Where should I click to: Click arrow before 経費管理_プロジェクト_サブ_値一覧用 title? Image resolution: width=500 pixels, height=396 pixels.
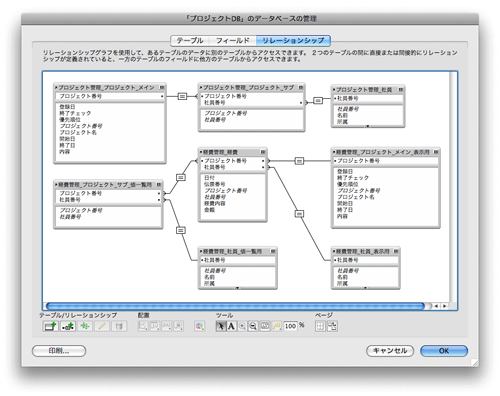point(57,184)
